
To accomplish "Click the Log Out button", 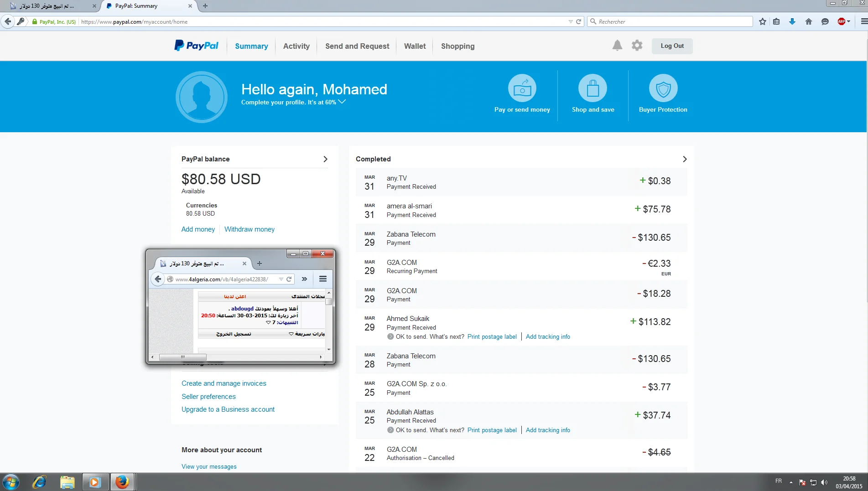I will (672, 46).
